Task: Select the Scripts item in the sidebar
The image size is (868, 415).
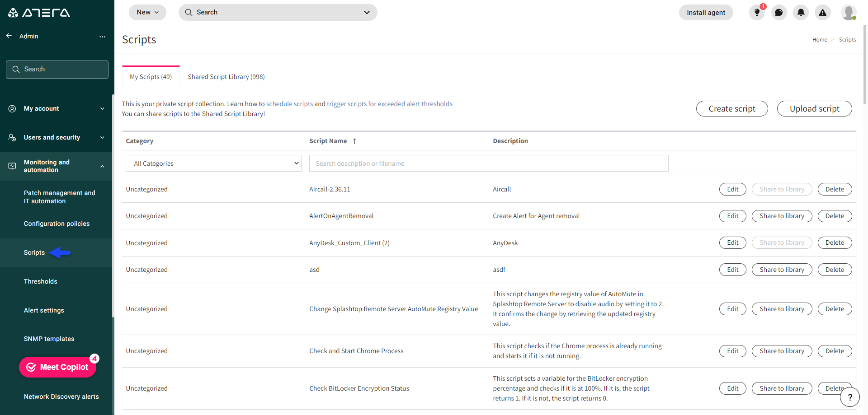Action: click(x=34, y=252)
